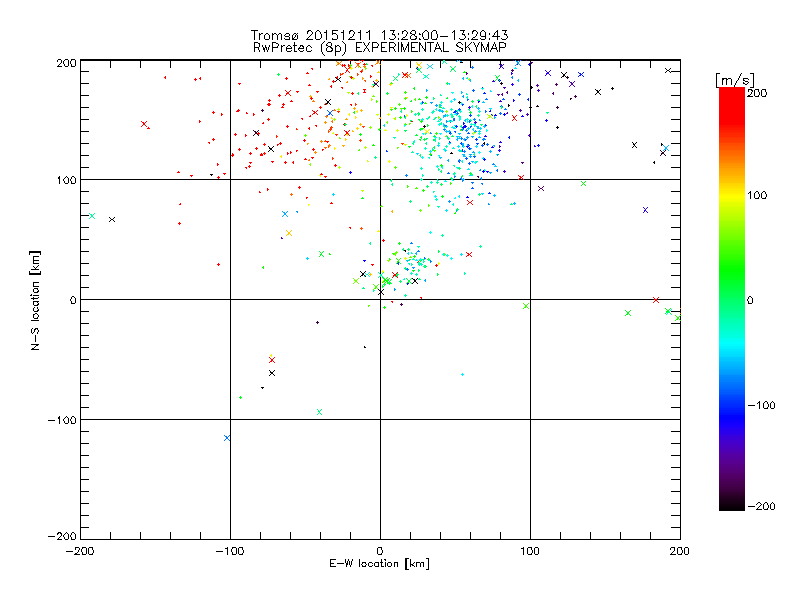
Task: Click the colorbar tick label '-100'
Action: (x=761, y=405)
